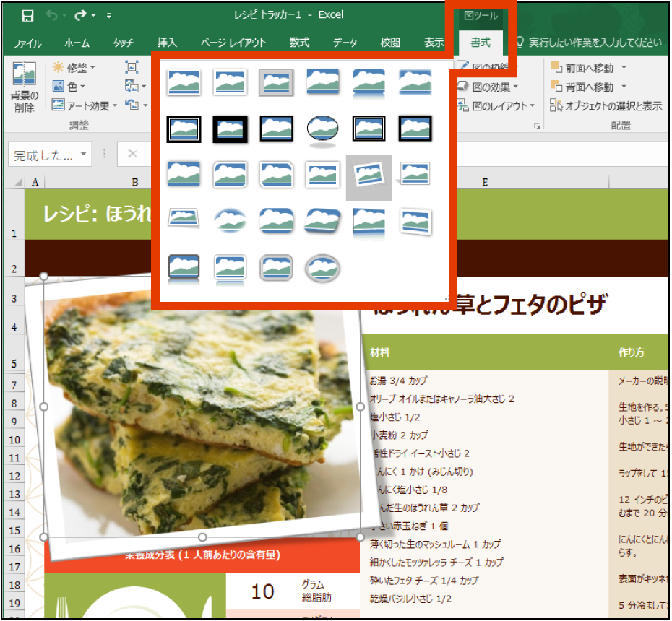Select column A header

point(35,182)
